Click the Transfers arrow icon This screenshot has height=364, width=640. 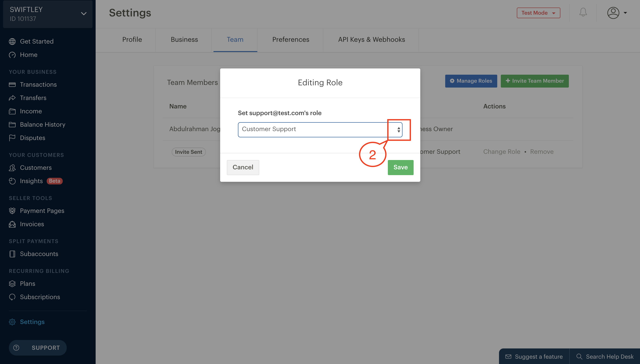pyautogui.click(x=12, y=98)
